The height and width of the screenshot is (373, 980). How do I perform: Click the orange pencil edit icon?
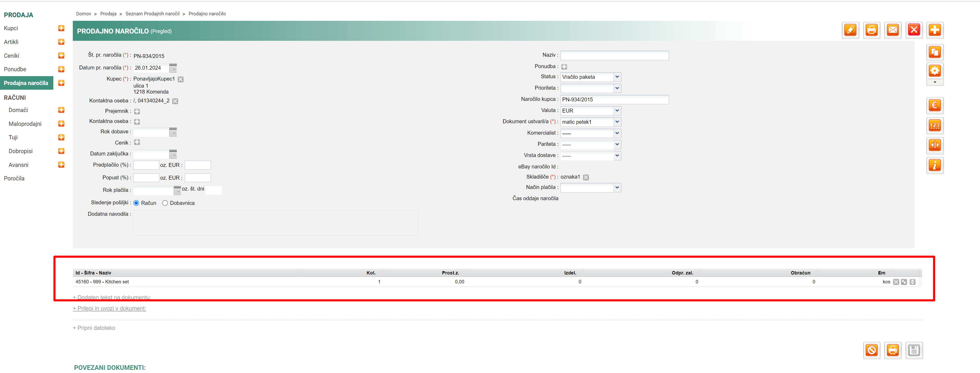tap(850, 30)
